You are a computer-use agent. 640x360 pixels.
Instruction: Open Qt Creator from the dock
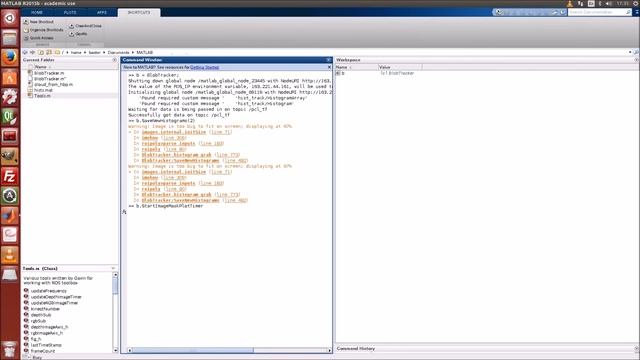tap(10, 117)
